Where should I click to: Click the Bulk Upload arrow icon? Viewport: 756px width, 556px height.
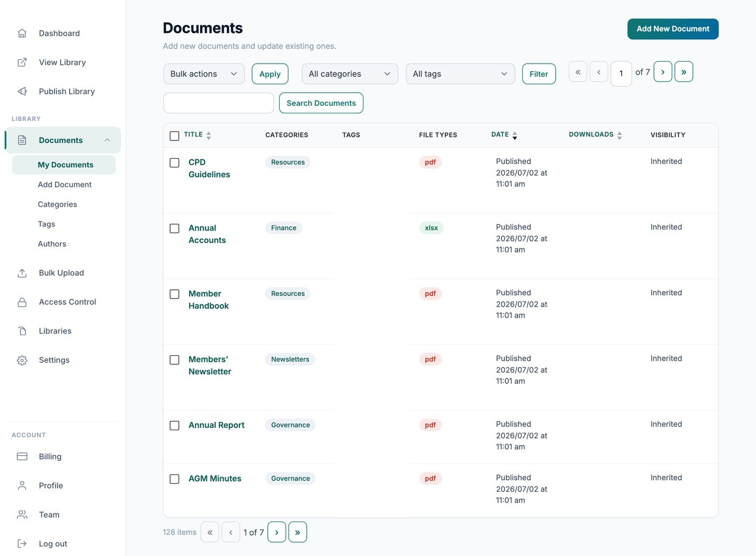coord(22,273)
